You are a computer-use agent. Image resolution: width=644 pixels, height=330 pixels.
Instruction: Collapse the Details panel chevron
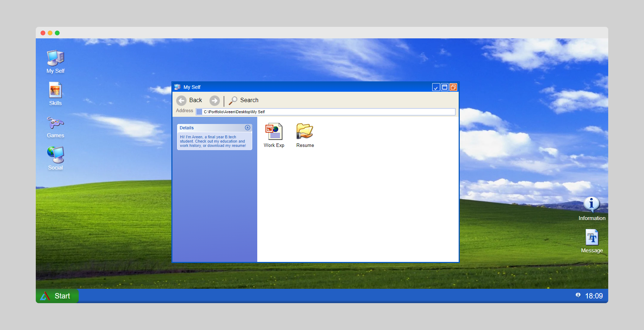[247, 128]
